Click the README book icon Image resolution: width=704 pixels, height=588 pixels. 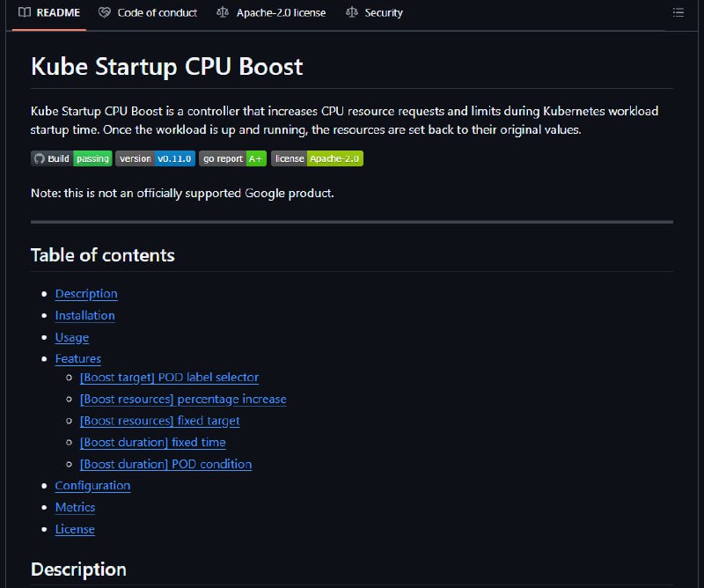click(x=25, y=12)
